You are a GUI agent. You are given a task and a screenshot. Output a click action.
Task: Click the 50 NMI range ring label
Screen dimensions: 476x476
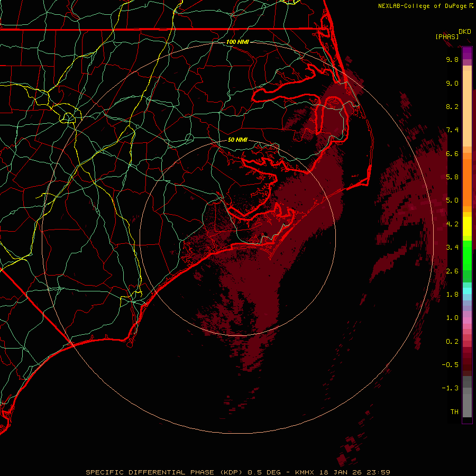(x=237, y=140)
